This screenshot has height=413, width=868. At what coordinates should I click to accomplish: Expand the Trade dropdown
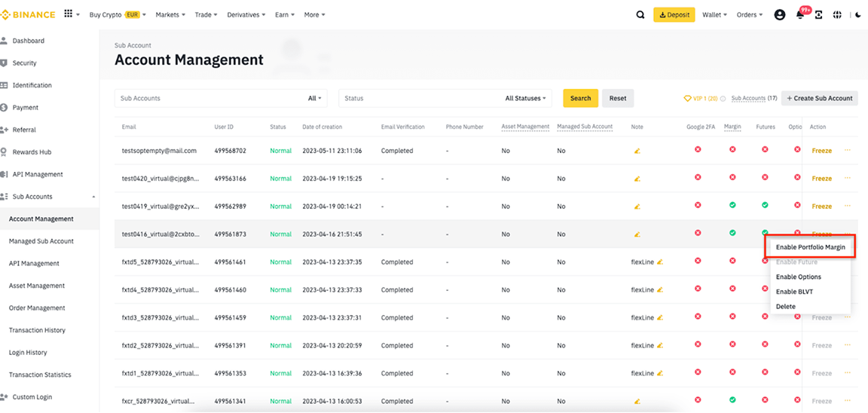[x=206, y=15]
